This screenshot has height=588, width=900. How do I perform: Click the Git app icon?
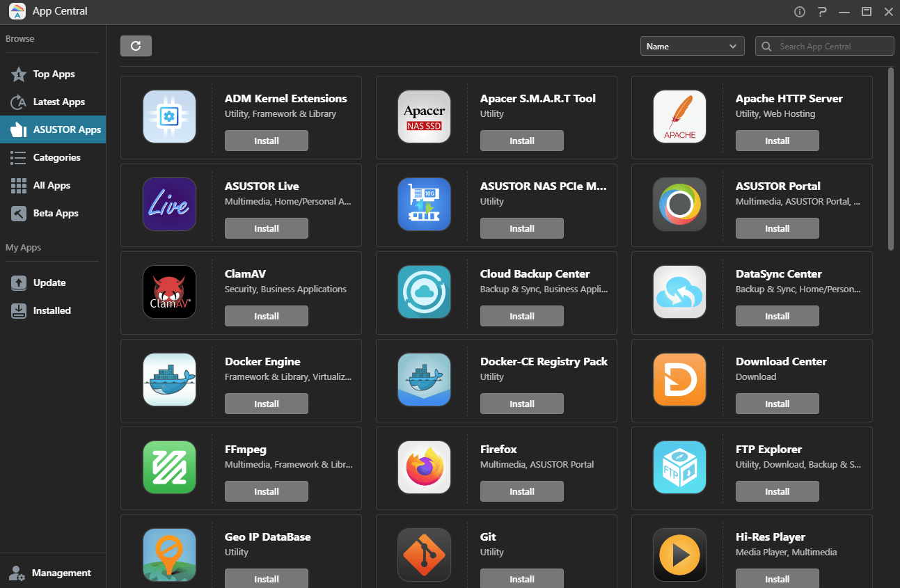click(425, 555)
